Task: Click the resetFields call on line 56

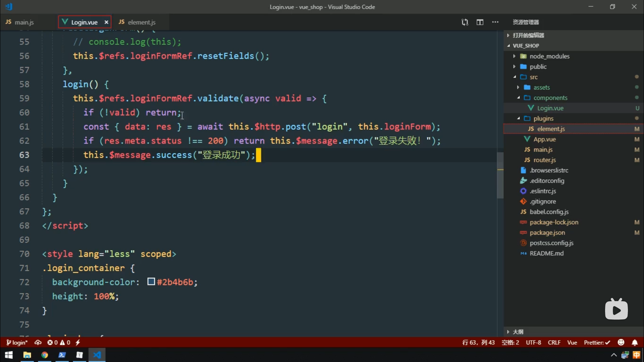Action: [225, 56]
